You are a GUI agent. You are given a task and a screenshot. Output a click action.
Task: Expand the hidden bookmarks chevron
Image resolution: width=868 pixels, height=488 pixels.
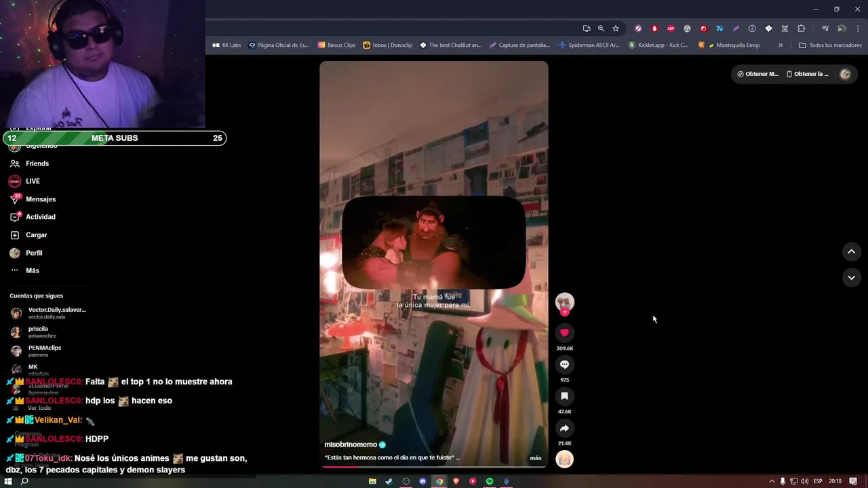[781, 45]
